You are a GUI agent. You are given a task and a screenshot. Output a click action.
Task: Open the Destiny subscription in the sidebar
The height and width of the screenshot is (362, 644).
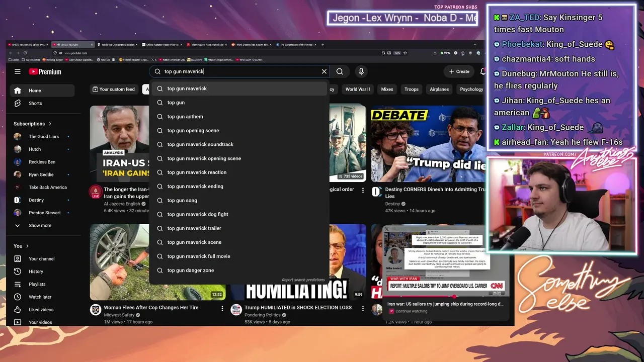point(42,200)
